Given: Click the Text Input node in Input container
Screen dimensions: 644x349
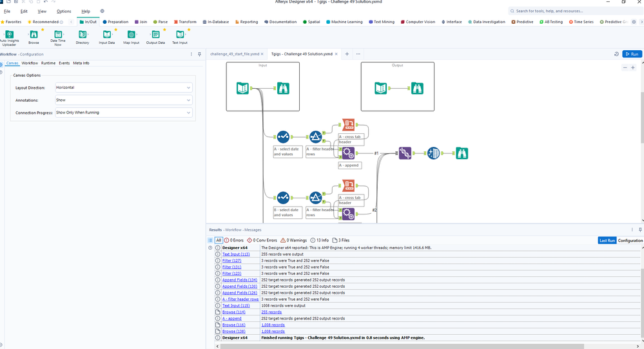Looking at the screenshot, I should 243,88.
